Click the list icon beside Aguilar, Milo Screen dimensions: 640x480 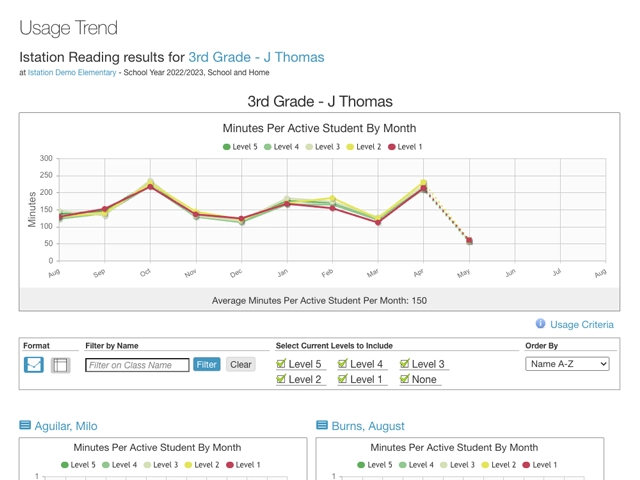pyautogui.click(x=25, y=425)
